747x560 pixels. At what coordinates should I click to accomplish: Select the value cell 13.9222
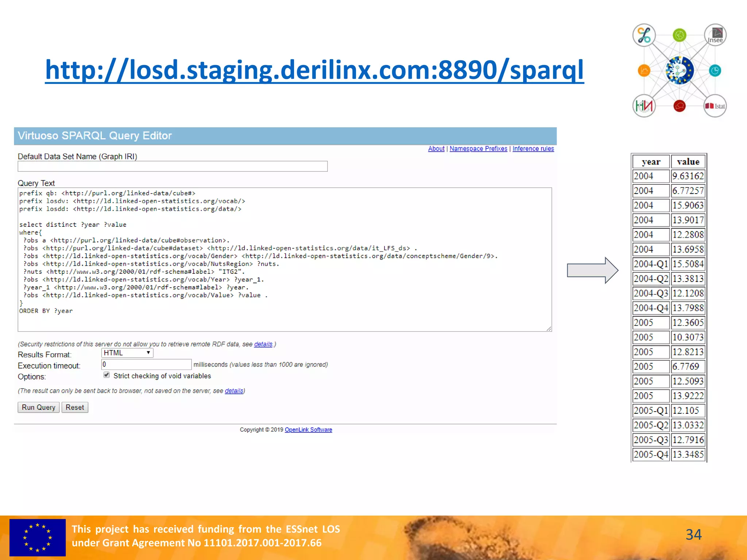tap(688, 396)
